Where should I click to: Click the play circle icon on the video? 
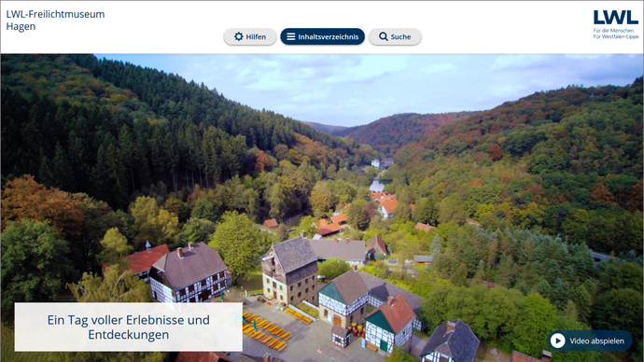(x=558, y=341)
